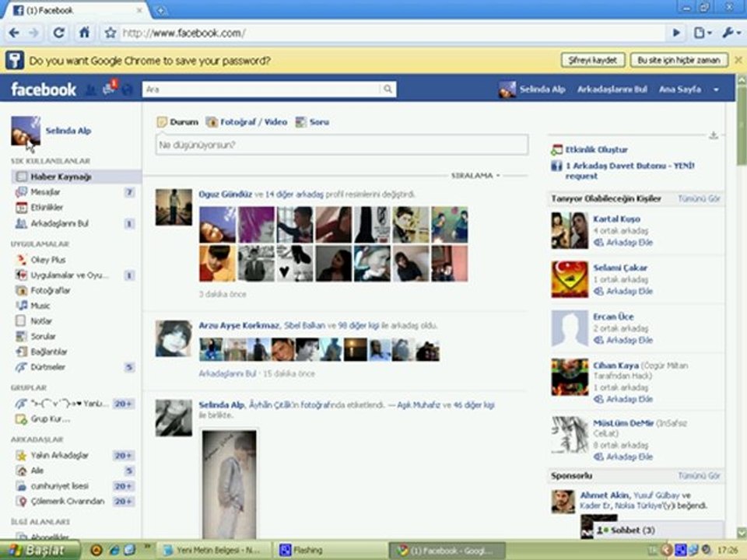Click the search magnifier icon
Viewport: 747px width, 560px height.
coord(388,89)
